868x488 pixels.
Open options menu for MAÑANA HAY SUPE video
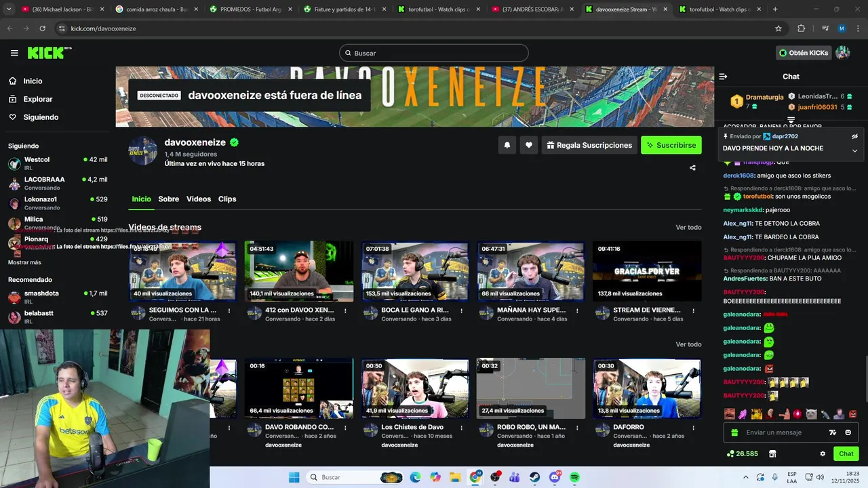click(577, 311)
